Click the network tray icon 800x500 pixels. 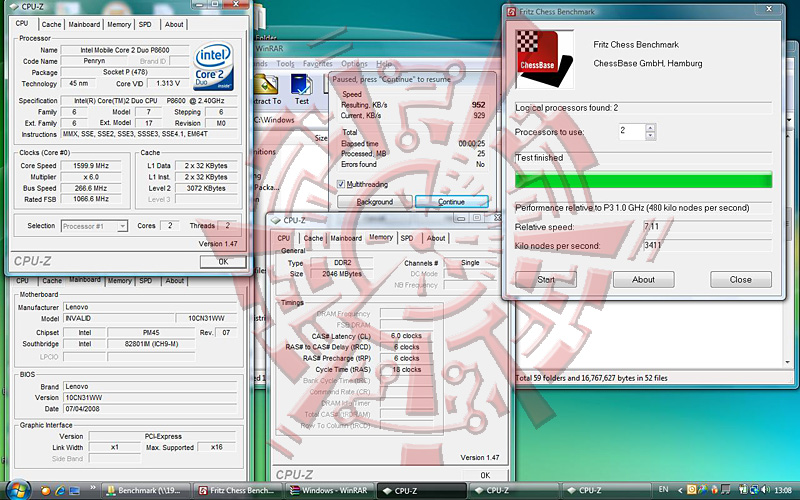click(754, 490)
